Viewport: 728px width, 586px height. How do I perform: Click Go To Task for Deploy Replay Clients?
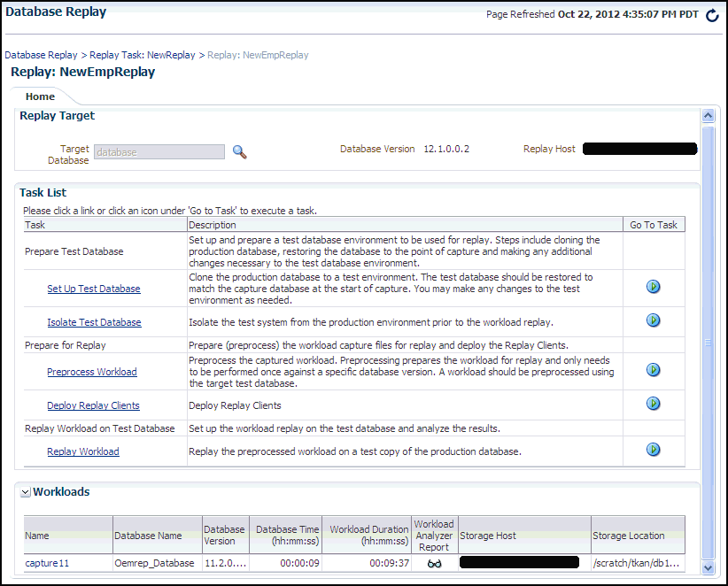click(x=653, y=403)
